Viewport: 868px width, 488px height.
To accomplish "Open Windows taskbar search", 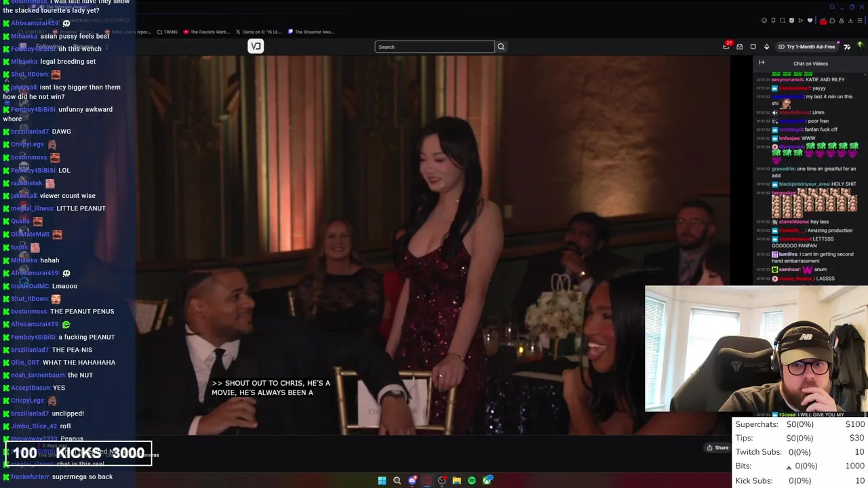I will tap(397, 481).
